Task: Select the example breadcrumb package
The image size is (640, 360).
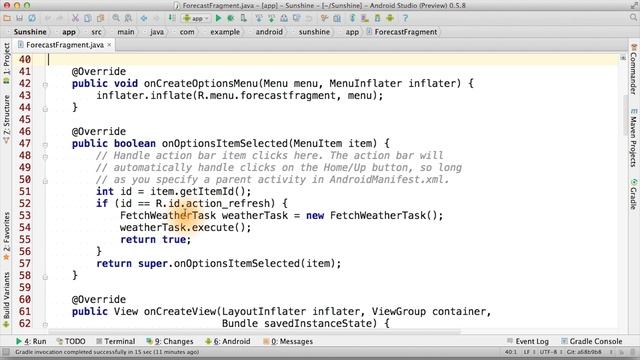Action: click(225, 32)
